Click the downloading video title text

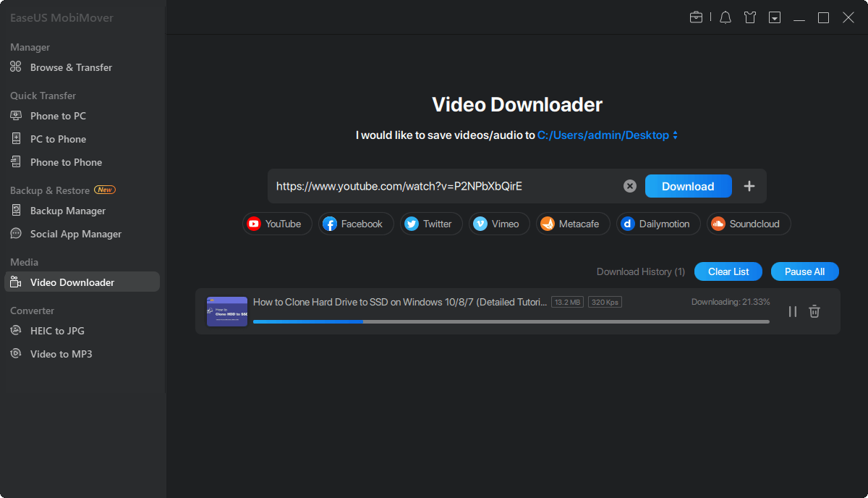400,302
